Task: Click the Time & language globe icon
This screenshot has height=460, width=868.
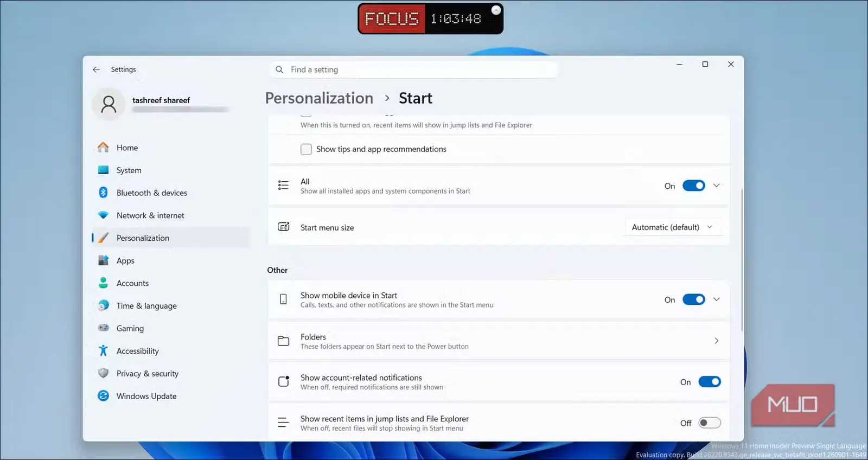Action: [x=103, y=306]
